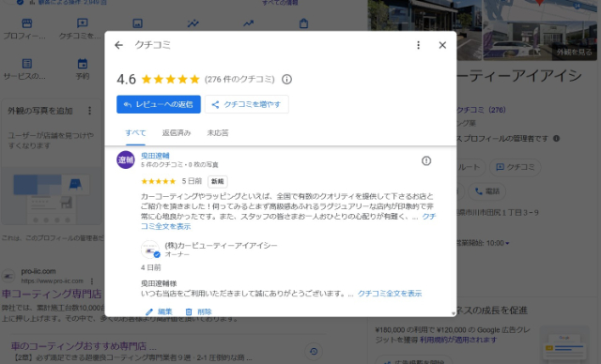Viewport: 601px width, 364px height.
Task: Click the 電話 phone button in side panel
Action: (487, 191)
